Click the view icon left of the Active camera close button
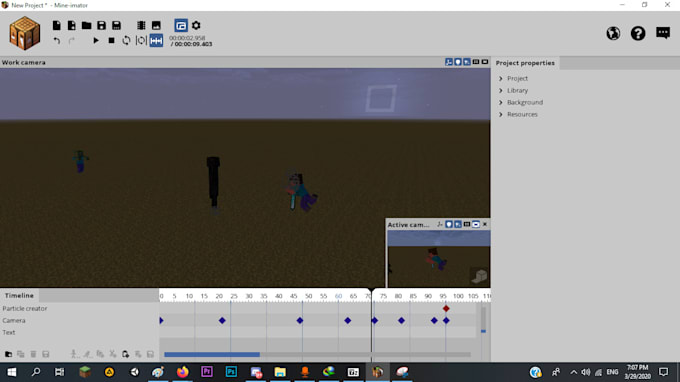The image size is (680, 382). tap(476, 224)
